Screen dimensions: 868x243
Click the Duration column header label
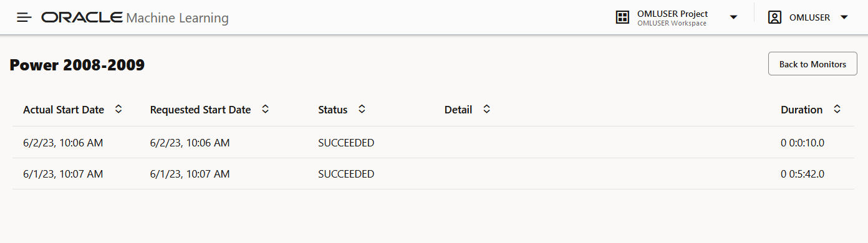(801, 110)
